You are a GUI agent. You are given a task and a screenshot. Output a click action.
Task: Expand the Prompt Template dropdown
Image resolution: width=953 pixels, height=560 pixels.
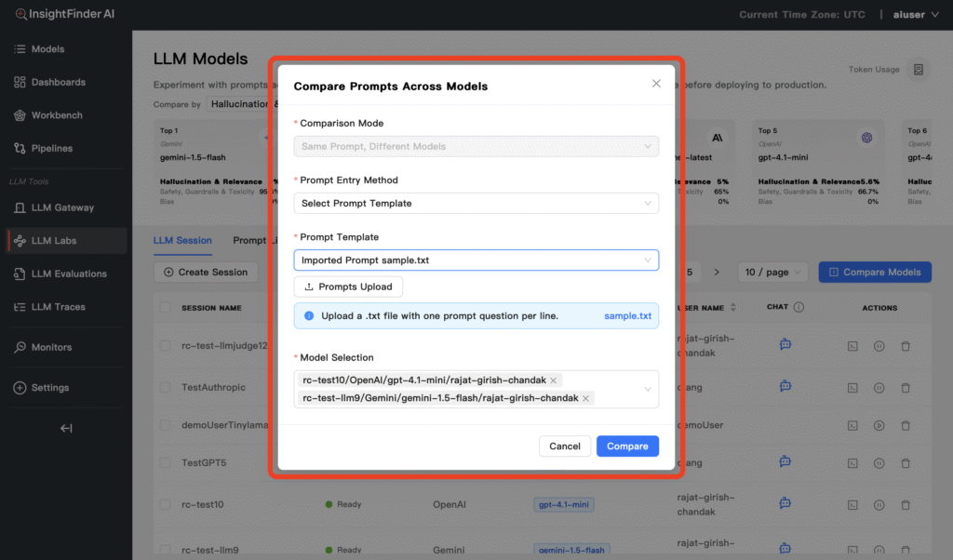coord(476,260)
